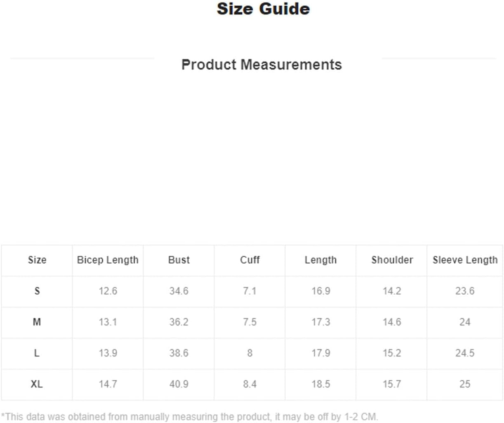Select the Sleeve Length column header
The width and height of the screenshot is (504, 423).
(465, 260)
